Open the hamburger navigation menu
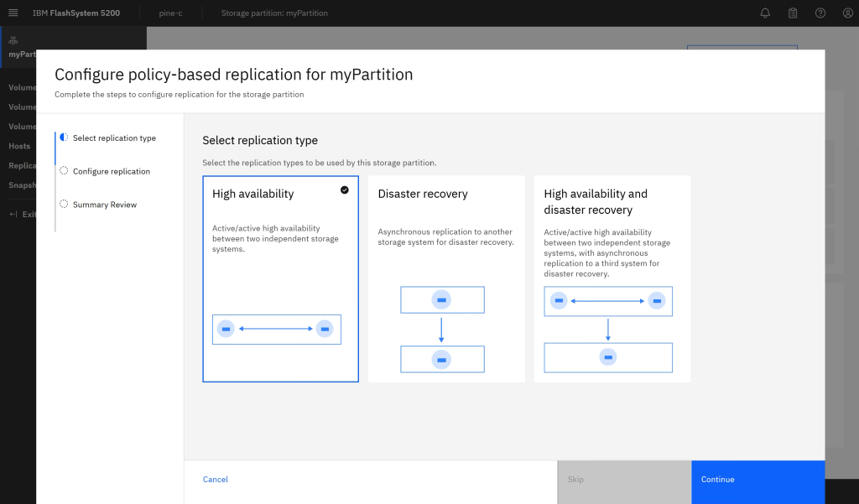The width and height of the screenshot is (859, 504). pos(13,13)
